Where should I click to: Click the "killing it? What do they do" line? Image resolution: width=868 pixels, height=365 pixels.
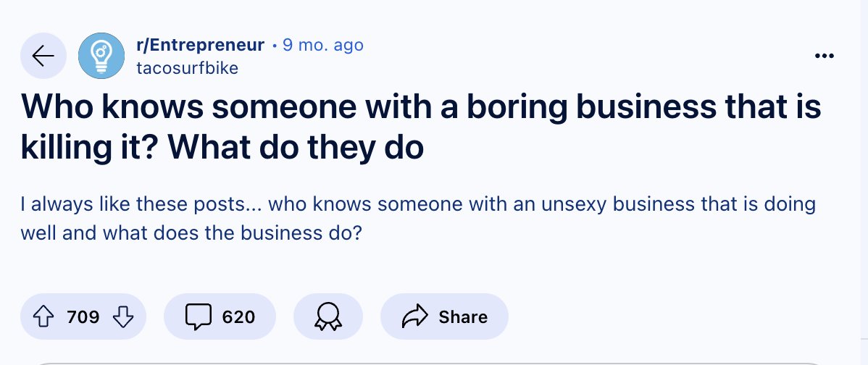click(x=222, y=148)
